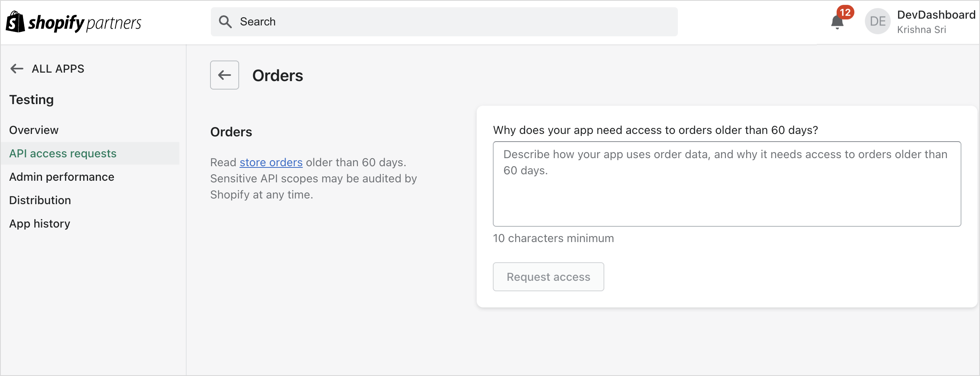Click the DE avatar circle

click(877, 21)
